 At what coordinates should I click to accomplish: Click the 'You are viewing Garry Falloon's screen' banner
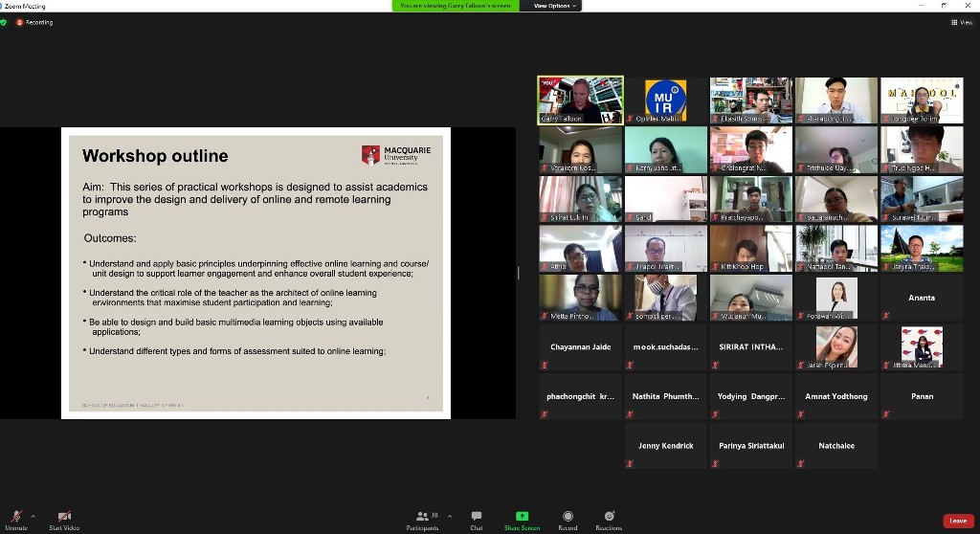[456, 6]
